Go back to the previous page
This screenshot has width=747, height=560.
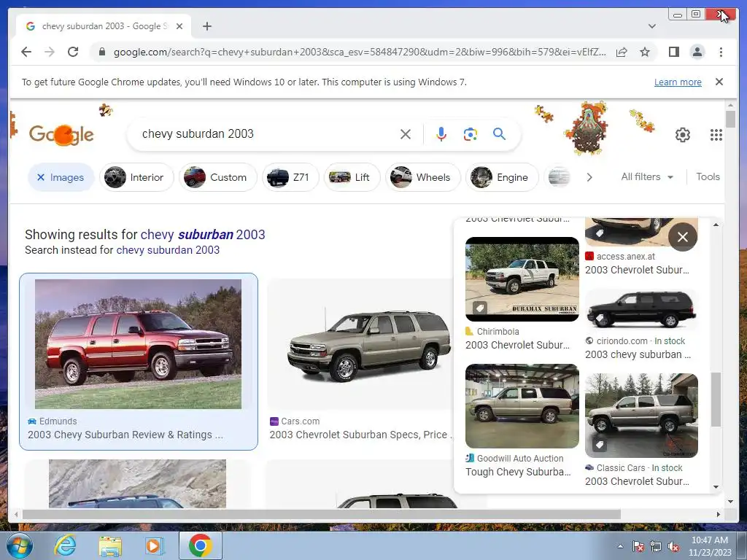(26, 52)
